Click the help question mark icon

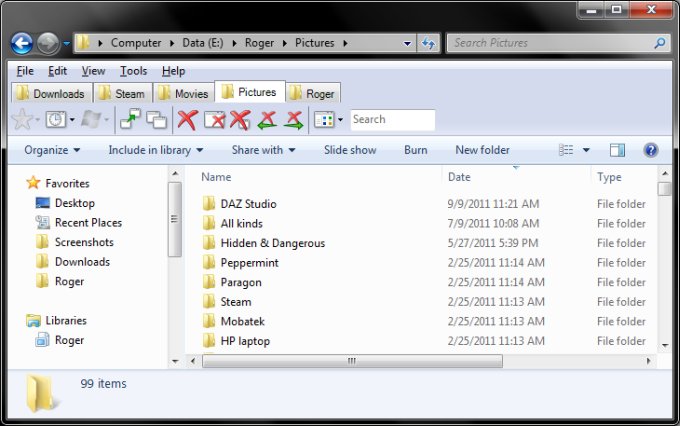pyautogui.click(x=650, y=150)
